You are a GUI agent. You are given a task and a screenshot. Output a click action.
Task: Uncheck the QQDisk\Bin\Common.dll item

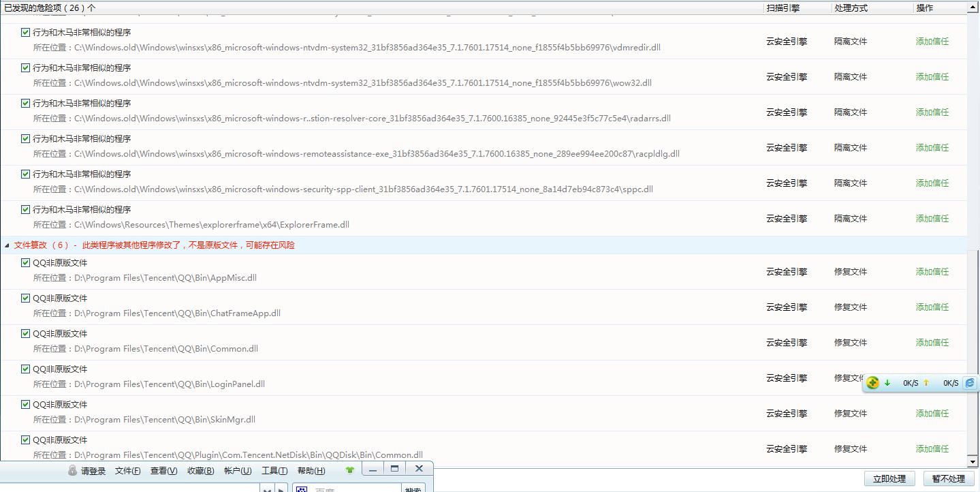pyautogui.click(x=26, y=440)
